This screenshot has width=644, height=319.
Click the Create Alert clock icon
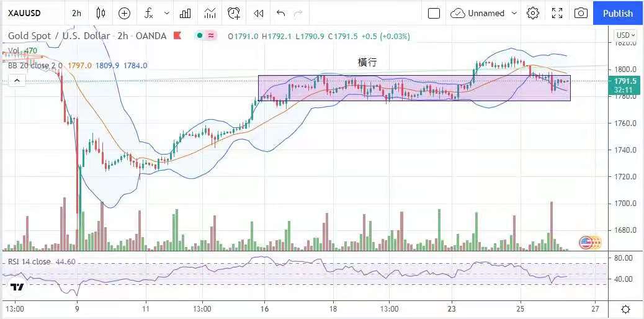point(234,13)
